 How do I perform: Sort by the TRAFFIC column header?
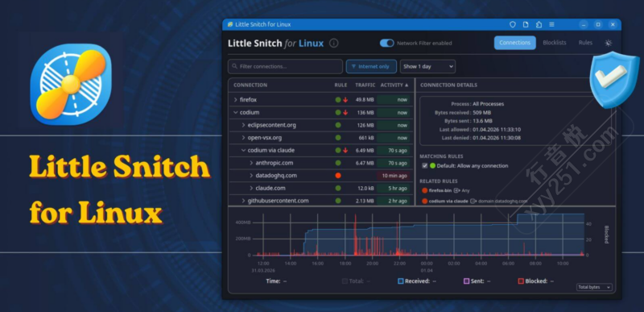pyautogui.click(x=365, y=85)
